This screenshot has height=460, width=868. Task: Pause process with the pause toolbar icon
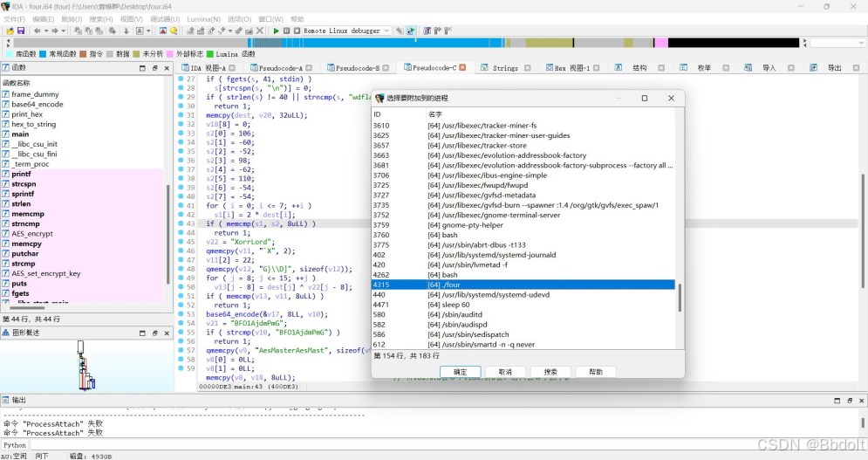pyautogui.click(x=286, y=31)
